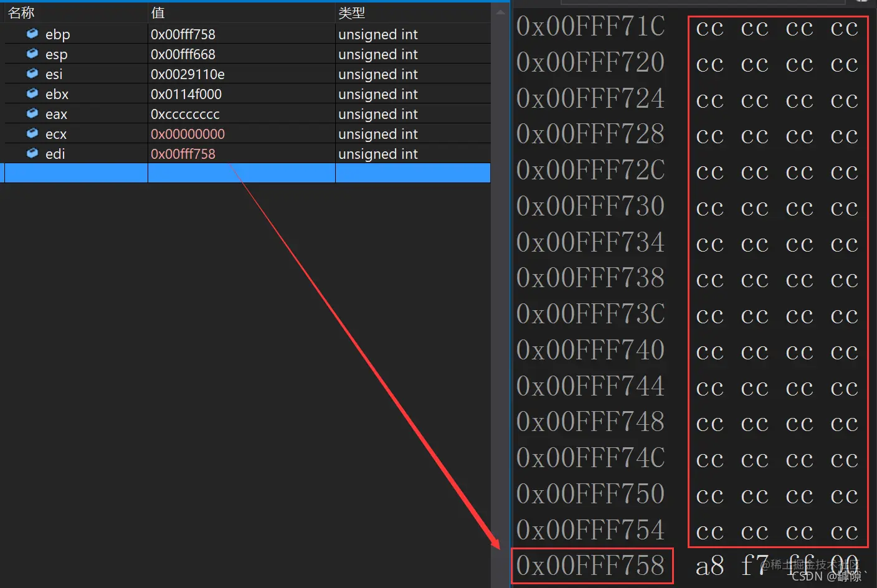The height and width of the screenshot is (588, 877).
Task: Select the esp value 0x00fff668
Action: pos(183,54)
